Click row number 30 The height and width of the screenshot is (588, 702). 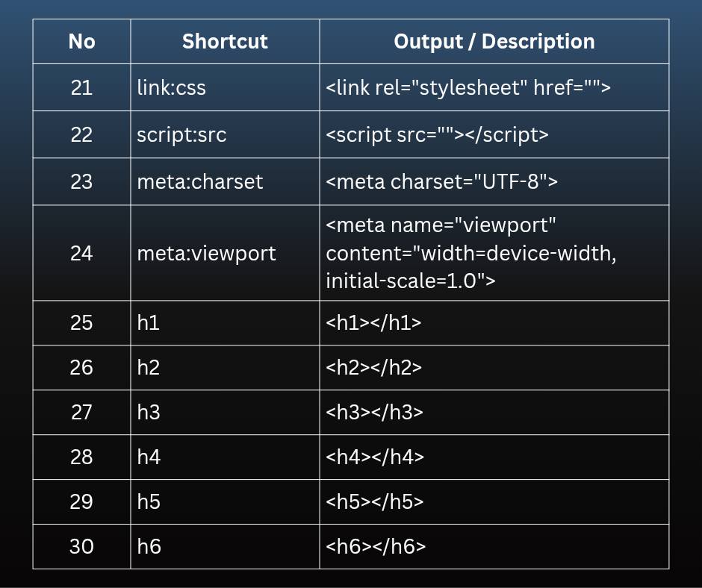click(x=81, y=546)
